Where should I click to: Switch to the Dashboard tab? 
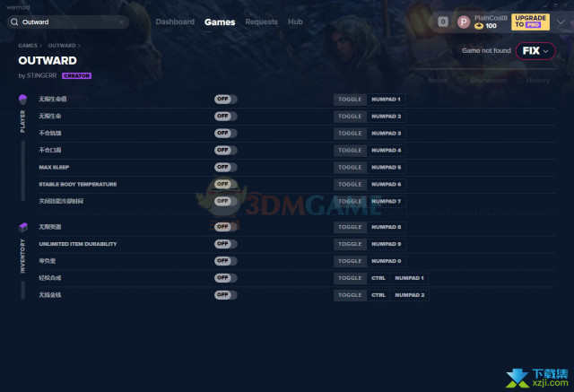(175, 22)
